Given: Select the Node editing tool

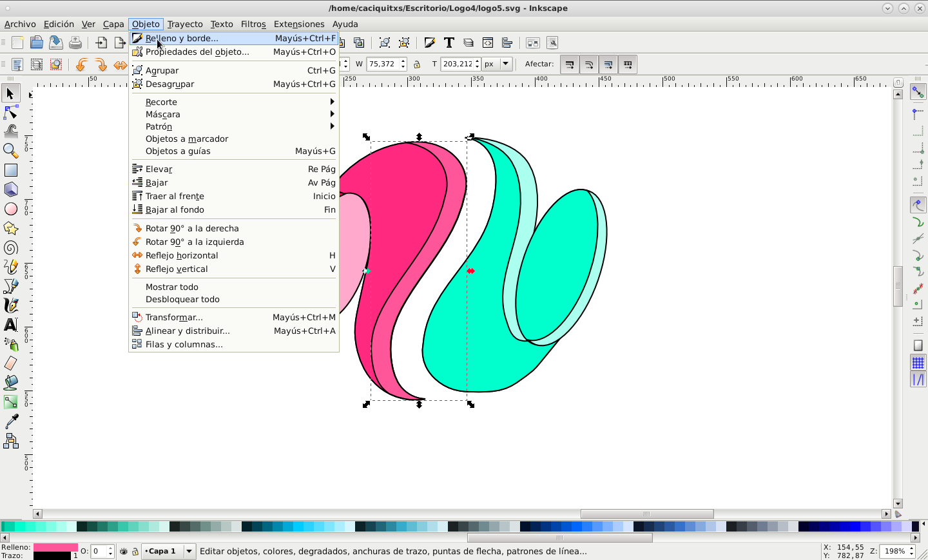Looking at the screenshot, I should click(10, 113).
